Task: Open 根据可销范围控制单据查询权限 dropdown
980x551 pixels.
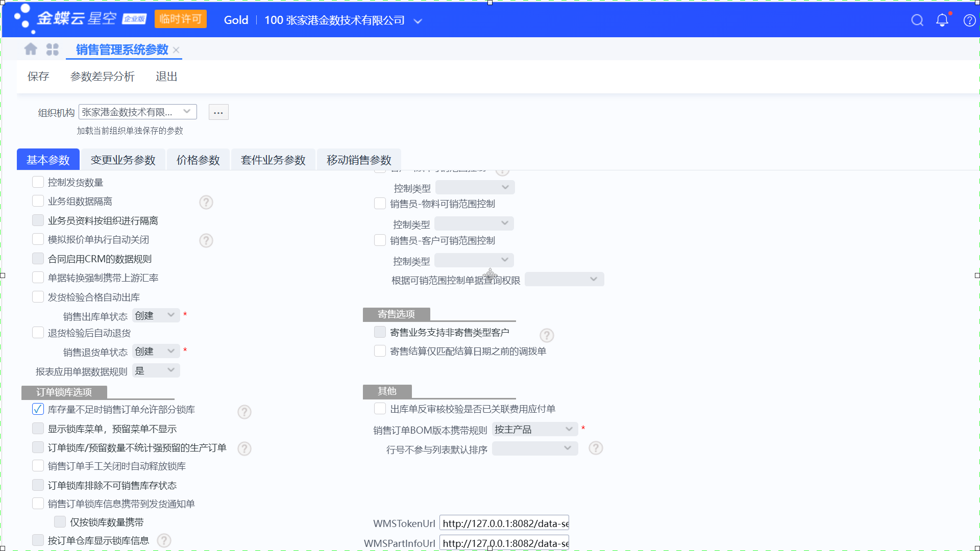Action: 564,280
